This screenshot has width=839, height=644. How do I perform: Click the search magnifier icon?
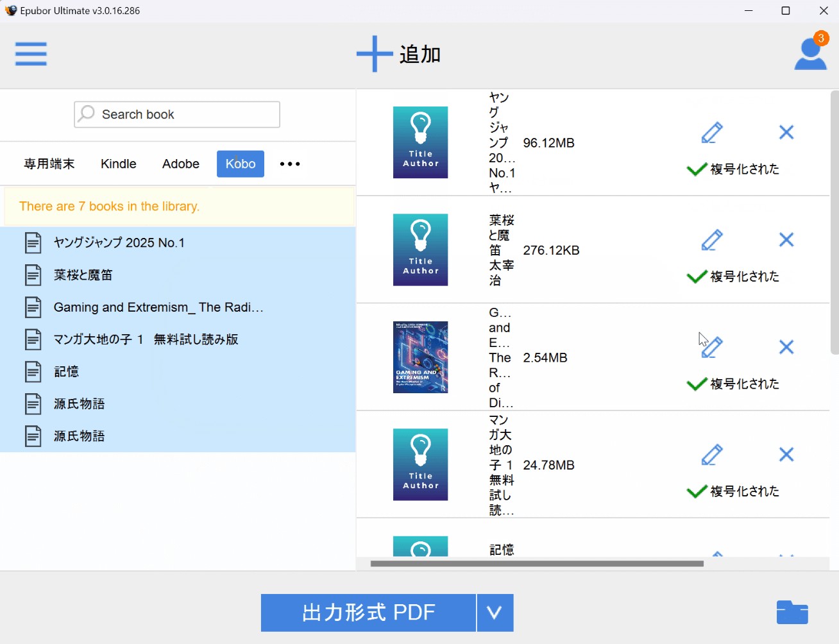[x=87, y=114]
